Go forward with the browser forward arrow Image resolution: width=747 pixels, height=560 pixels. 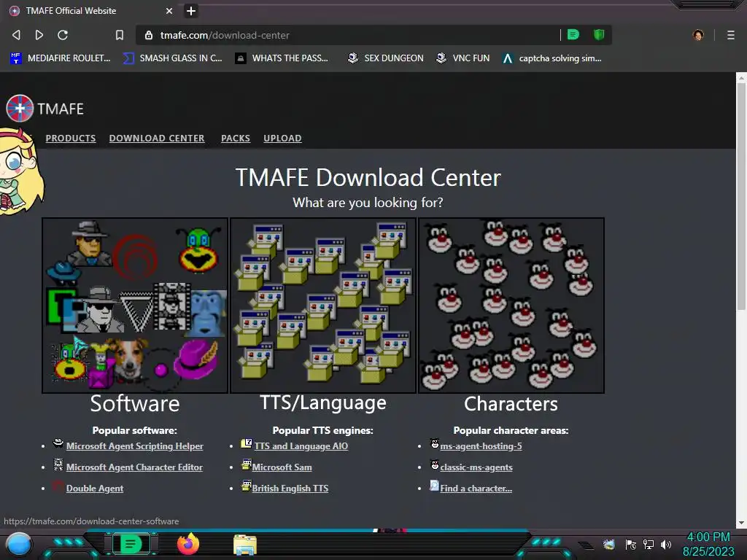tap(39, 35)
